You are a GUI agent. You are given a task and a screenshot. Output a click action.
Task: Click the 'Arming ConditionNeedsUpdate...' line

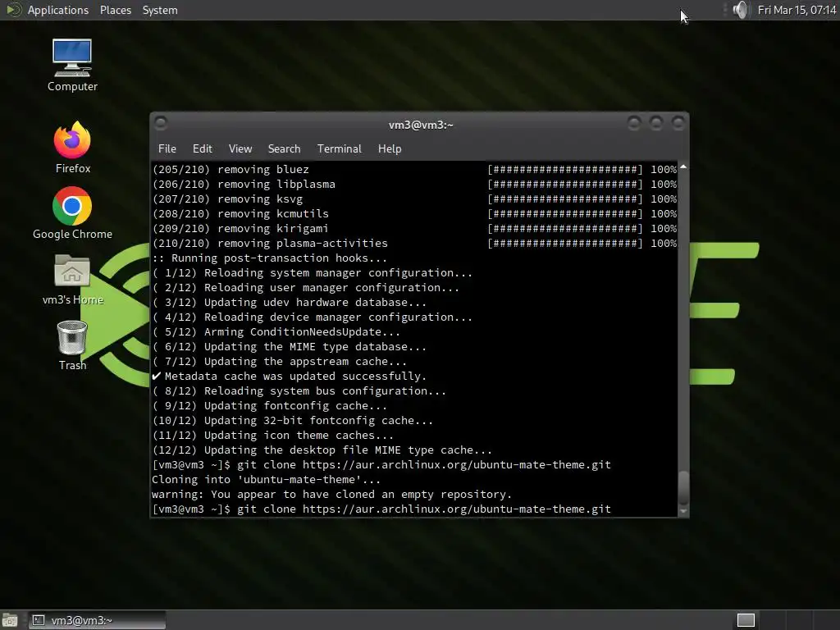(276, 332)
